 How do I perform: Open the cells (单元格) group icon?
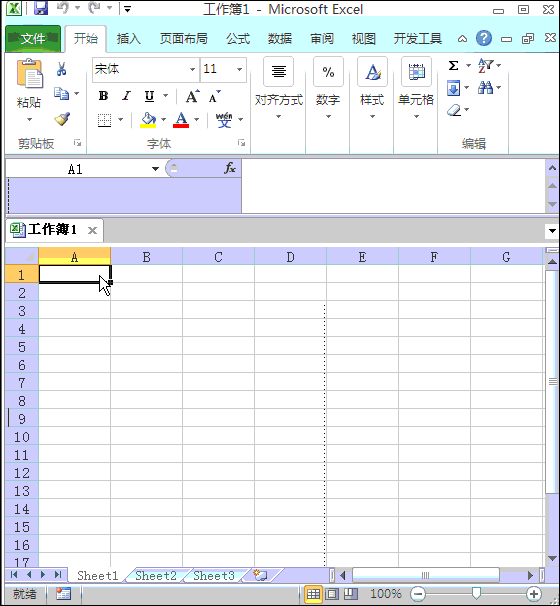point(416,71)
